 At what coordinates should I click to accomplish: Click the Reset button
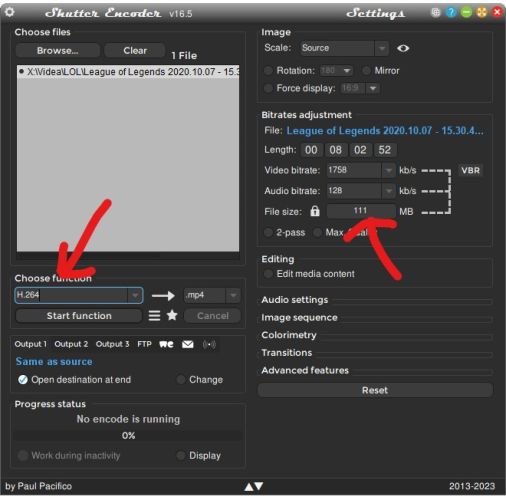[x=375, y=390]
